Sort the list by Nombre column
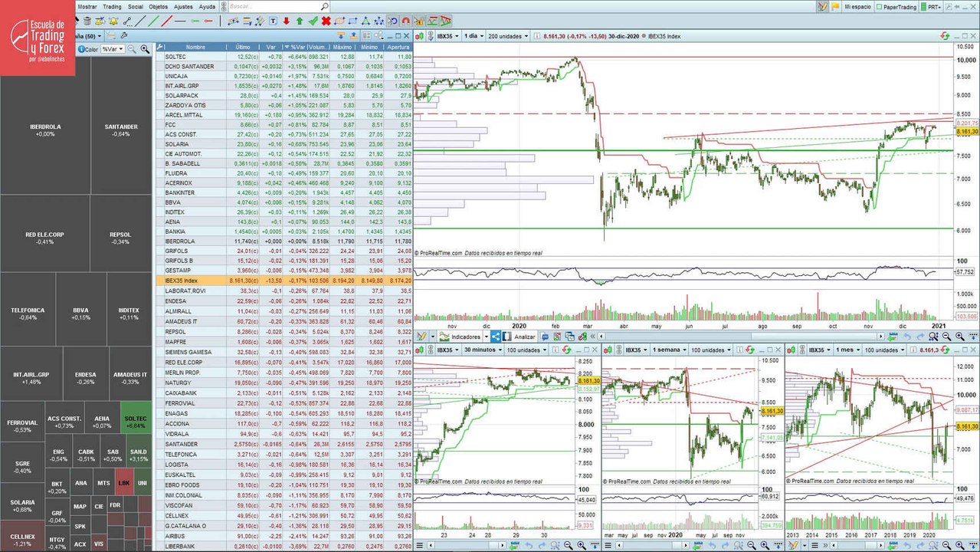This screenshot has height=552, width=980. [195, 47]
